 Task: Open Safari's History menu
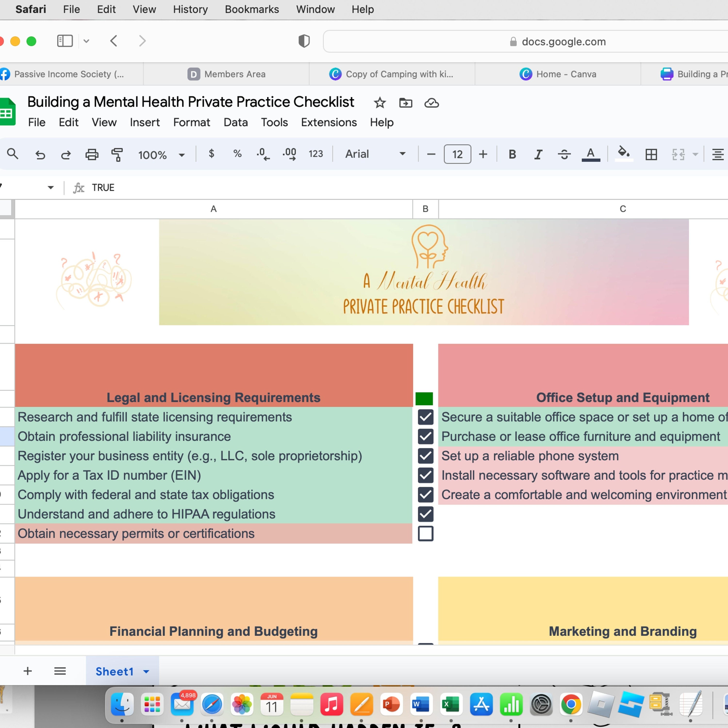pos(190,9)
